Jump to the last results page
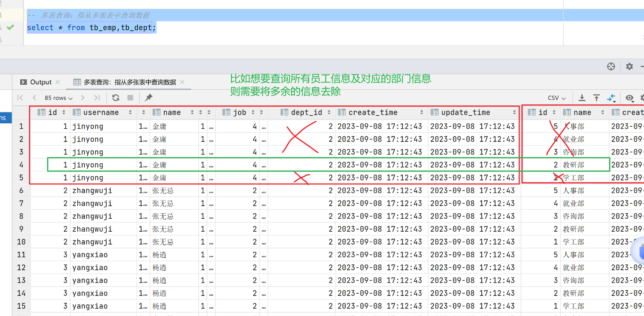 coord(97,98)
